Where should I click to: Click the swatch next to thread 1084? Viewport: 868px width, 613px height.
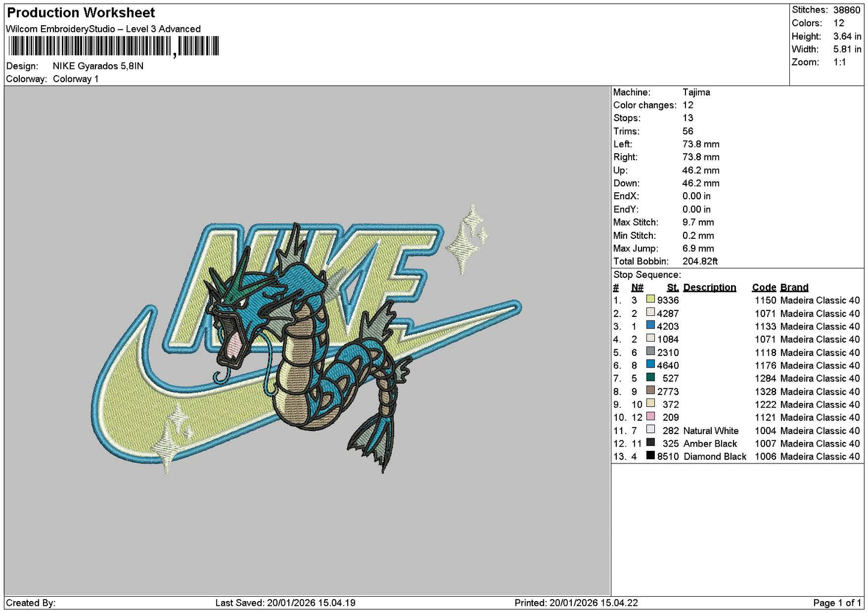tap(651, 338)
